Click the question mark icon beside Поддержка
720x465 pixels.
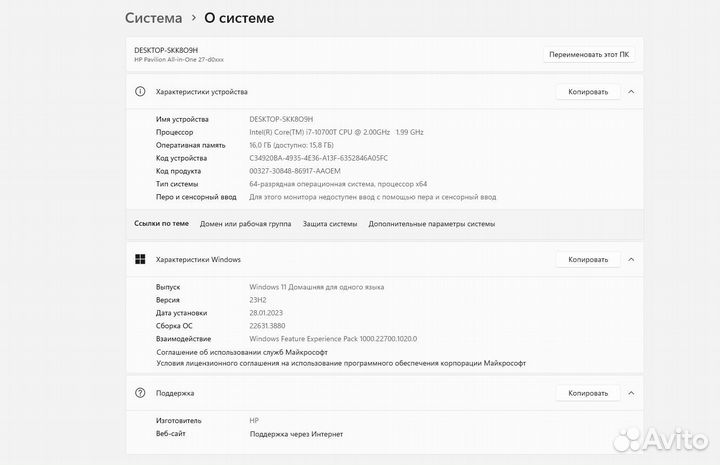click(140, 393)
